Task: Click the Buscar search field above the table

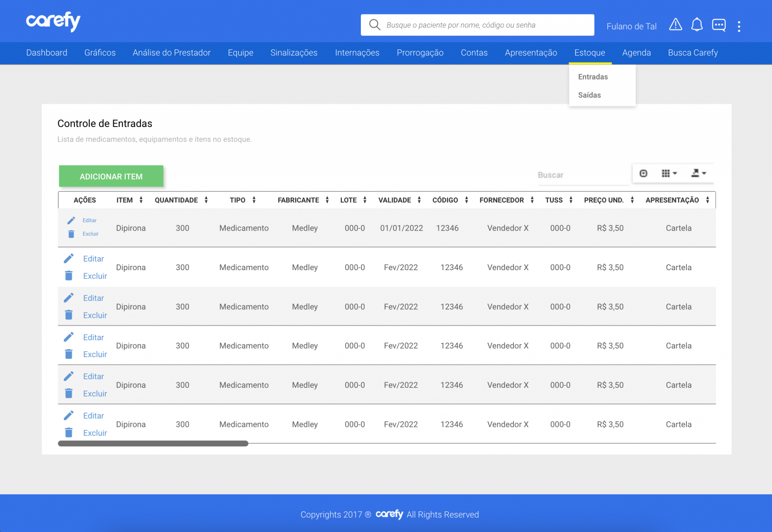Action: (582, 175)
